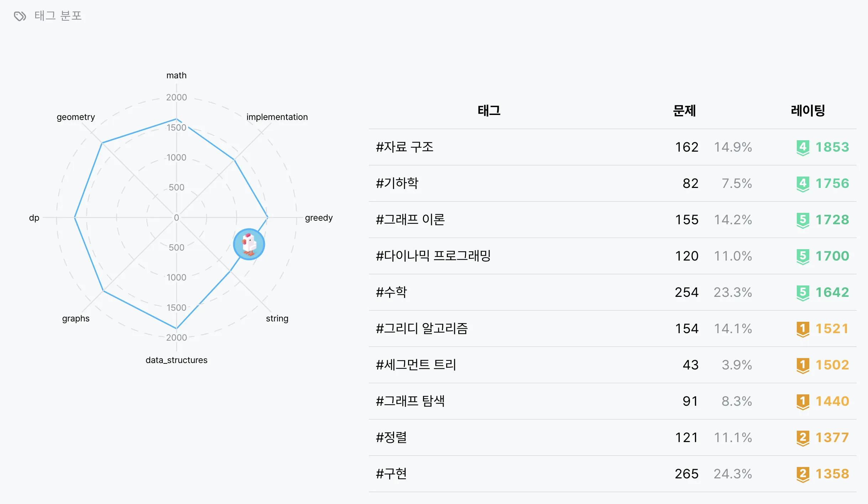Sort by the 레이팅 column header
The width and height of the screenshot is (868, 504).
point(807,111)
